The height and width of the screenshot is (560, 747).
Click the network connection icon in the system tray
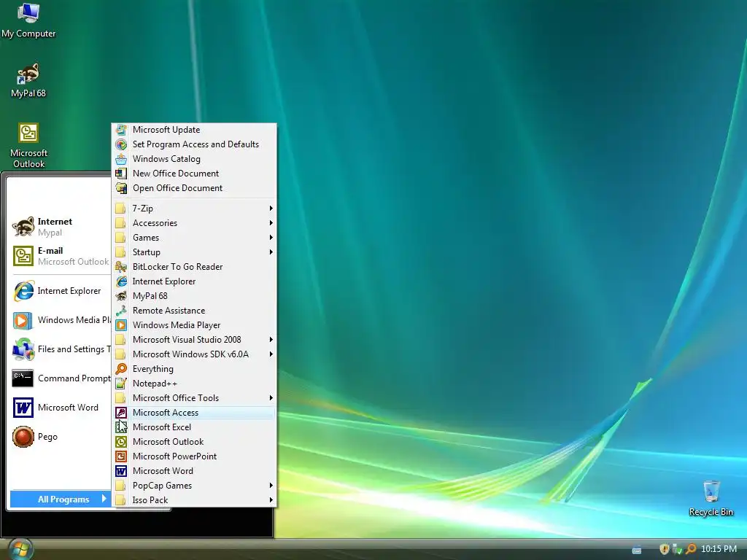point(677,549)
